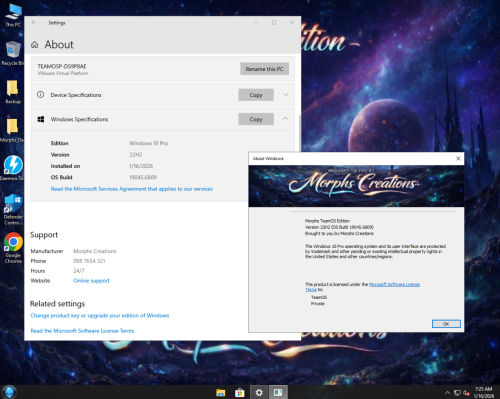Click Morphs Creations banner in About Windows
Screen dimensions: 500x399
tap(356, 186)
